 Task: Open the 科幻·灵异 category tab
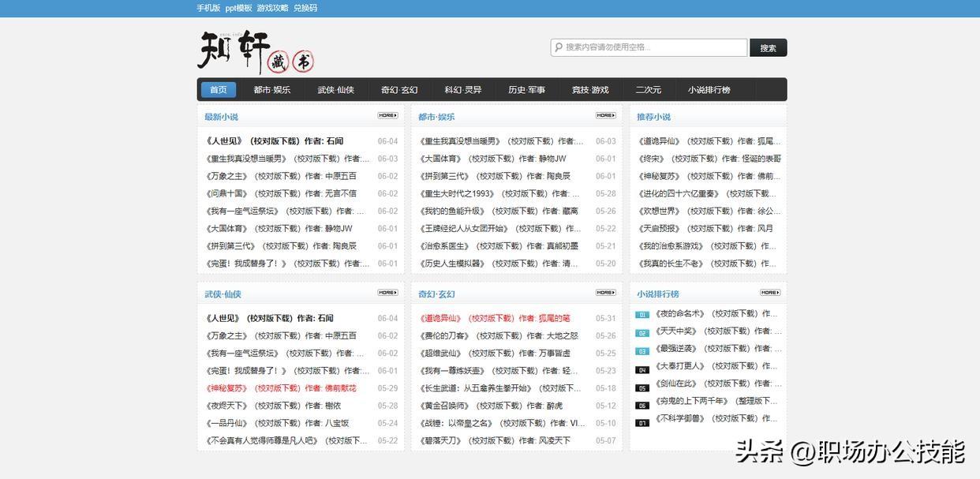(462, 88)
